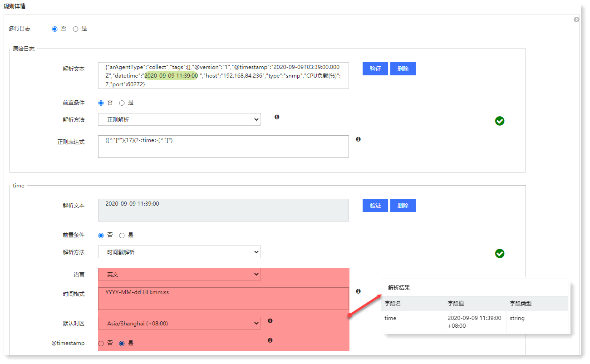Open 时间戳解析 parsing method dropdown
590x364 pixels.
tap(179, 252)
